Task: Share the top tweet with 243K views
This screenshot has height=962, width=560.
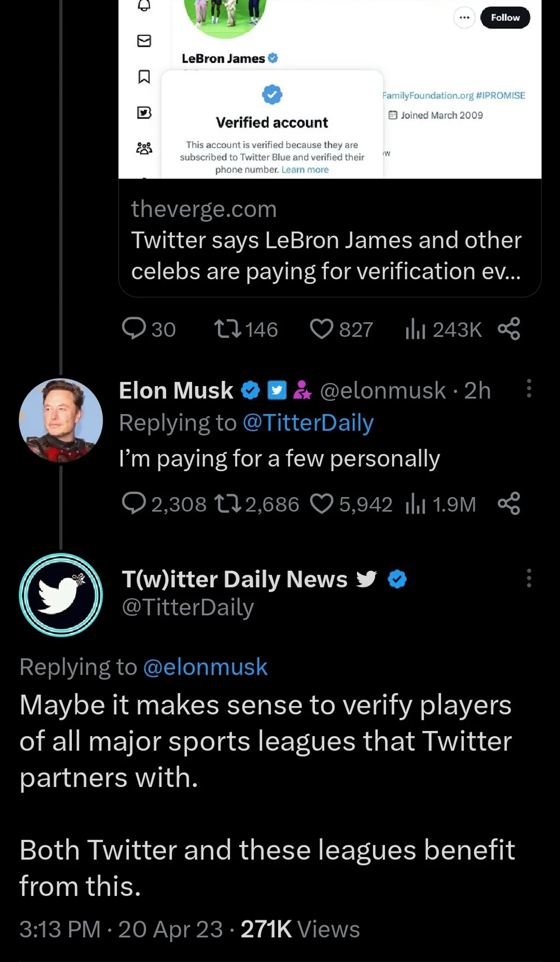Action: 509,329
